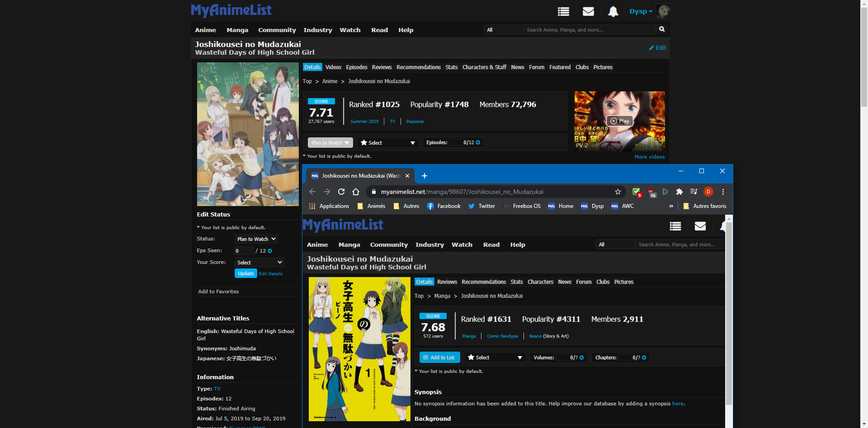The image size is (868, 428).
Task: Open the Comic Newtype link
Action: (502, 336)
